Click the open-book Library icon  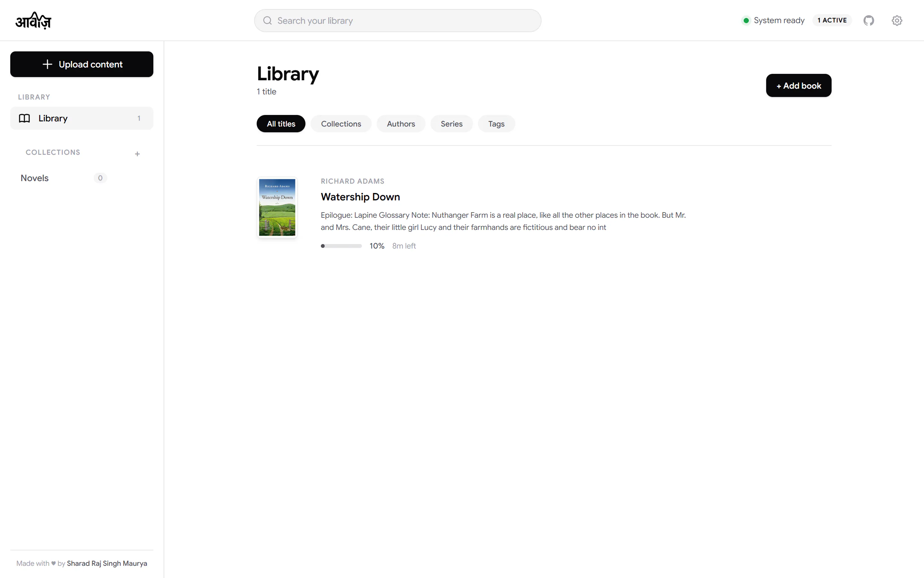(x=24, y=118)
